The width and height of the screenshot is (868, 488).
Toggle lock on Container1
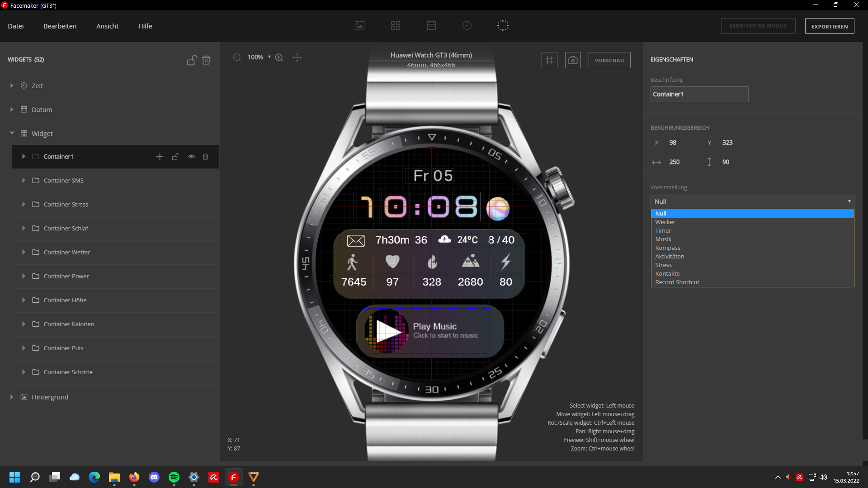175,157
